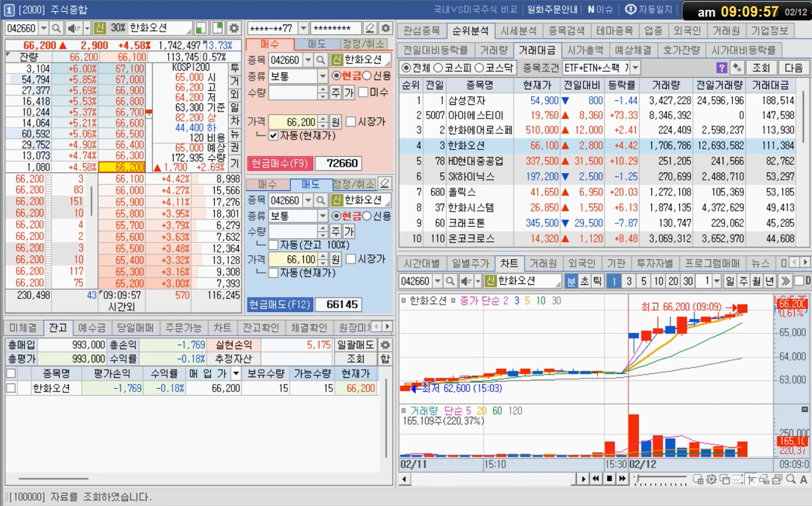The width and height of the screenshot is (812, 506).
Task: Open the account number dropdown
Action: tap(303, 28)
